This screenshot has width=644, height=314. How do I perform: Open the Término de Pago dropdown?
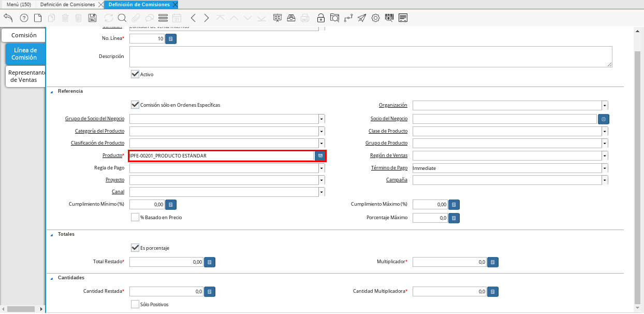[605, 168]
